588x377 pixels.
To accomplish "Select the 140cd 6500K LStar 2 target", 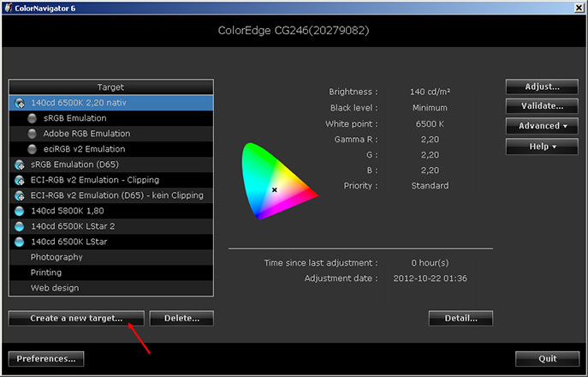I will (x=111, y=226).
